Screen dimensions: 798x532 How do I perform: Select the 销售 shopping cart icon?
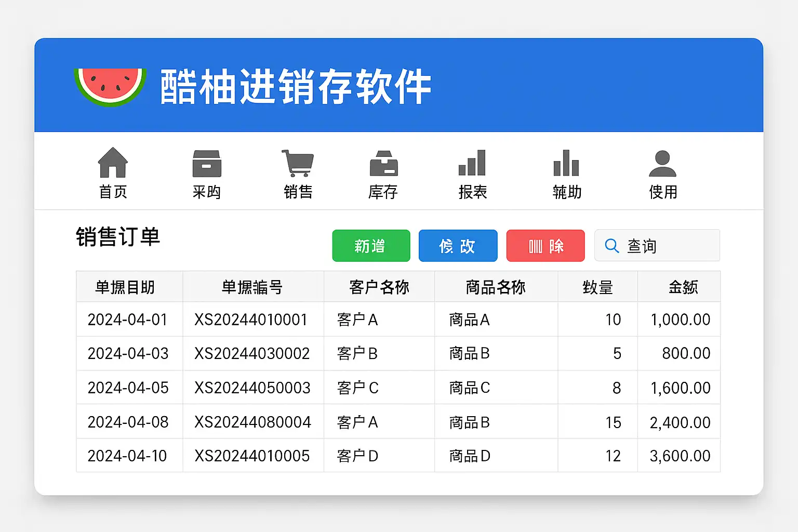[x=298, y=163]
